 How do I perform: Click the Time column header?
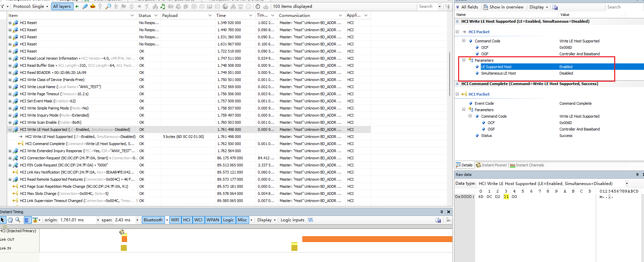click(x=235, y=15)
